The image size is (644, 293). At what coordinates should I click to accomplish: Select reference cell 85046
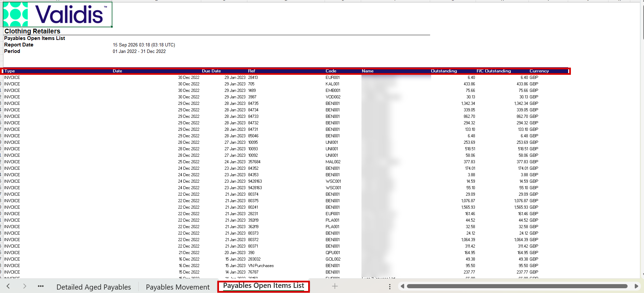tap(253, 136)
